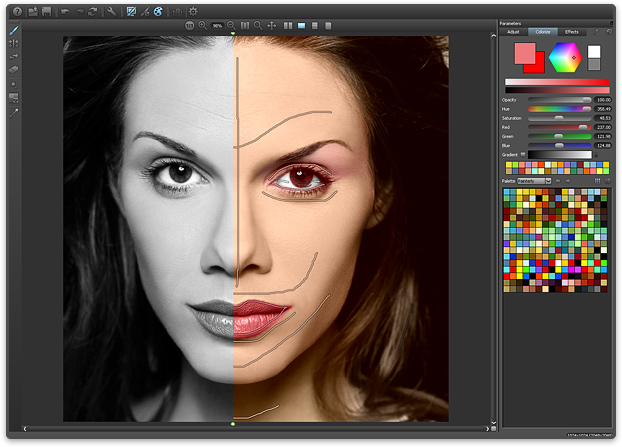Click the zoom in magnifier icon

203,24
